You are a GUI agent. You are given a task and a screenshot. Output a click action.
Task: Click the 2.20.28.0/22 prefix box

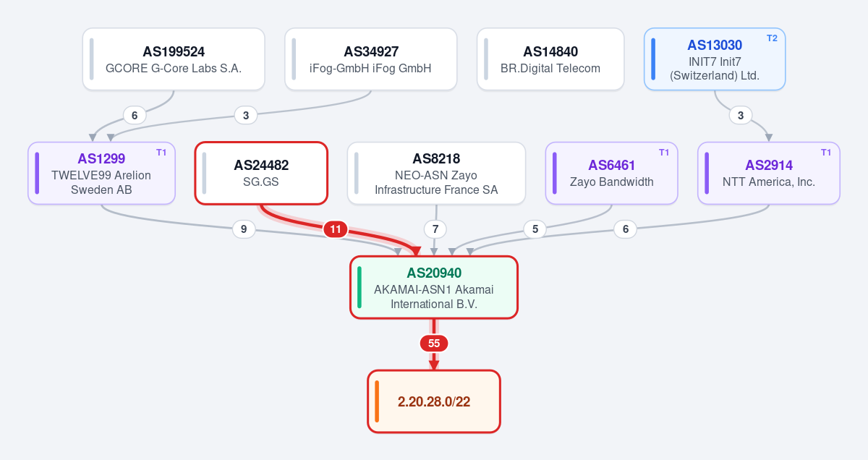(x=434, y=401)
